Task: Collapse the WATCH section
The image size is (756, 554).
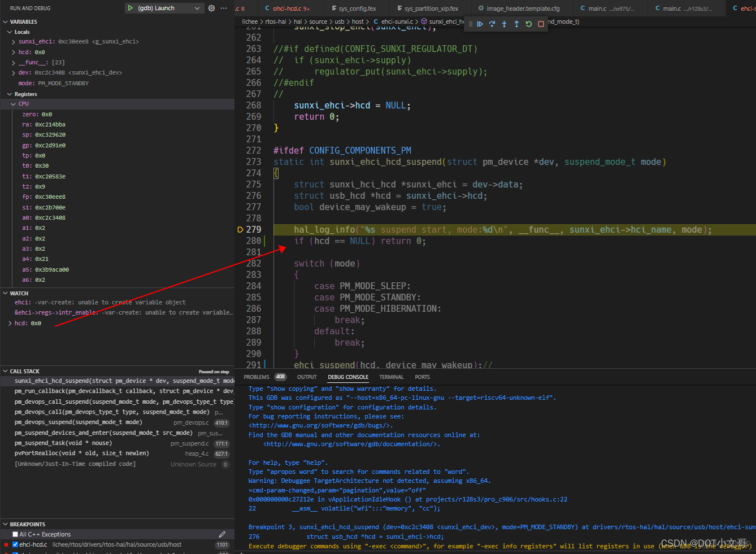Action: [x=5, y=294]
